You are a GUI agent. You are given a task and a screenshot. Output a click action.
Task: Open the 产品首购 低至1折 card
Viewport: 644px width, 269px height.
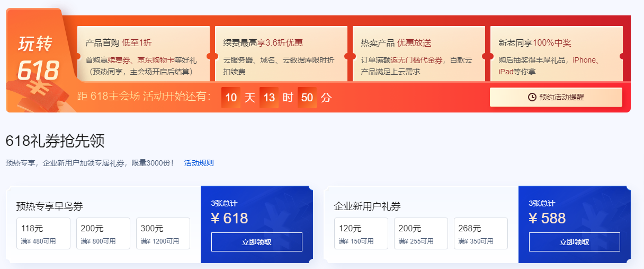[143, 54]
